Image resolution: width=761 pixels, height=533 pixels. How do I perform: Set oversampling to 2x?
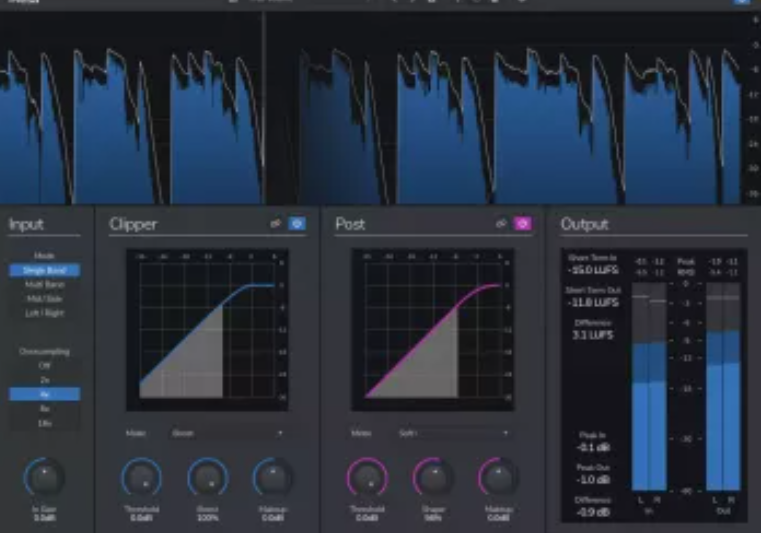tap(44, 380)
